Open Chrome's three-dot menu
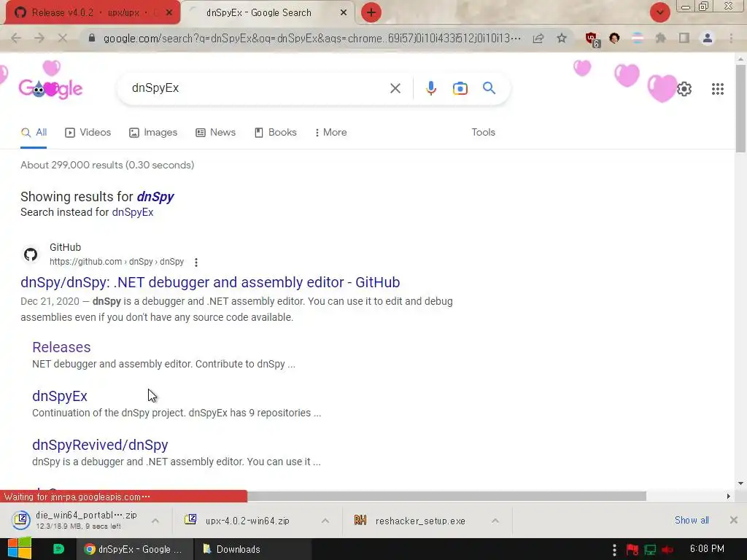The image size is (747, 560). pyautogui.click(x=731, y=38)
